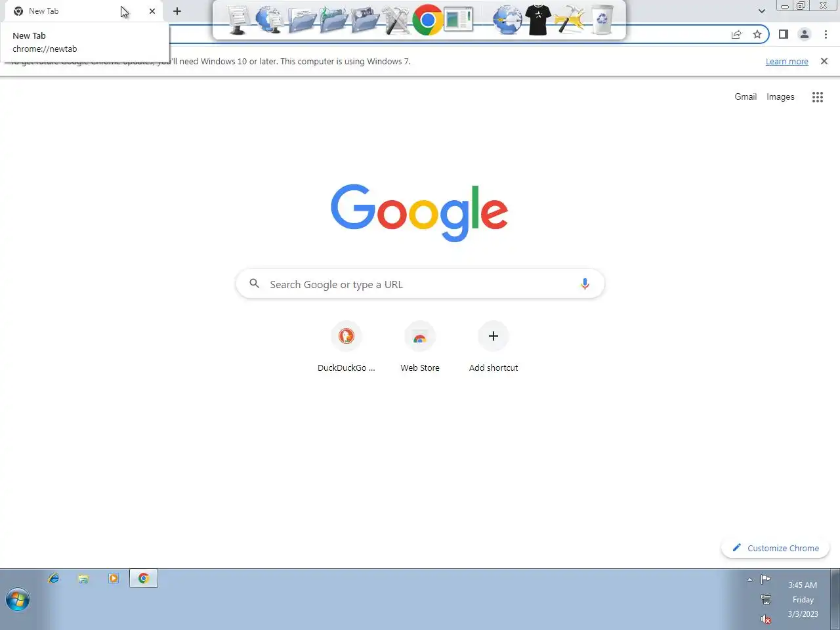The width and height of the screenshot is (840, 630).
Task: Show hidden system tray icons
Action: point(749,579)
